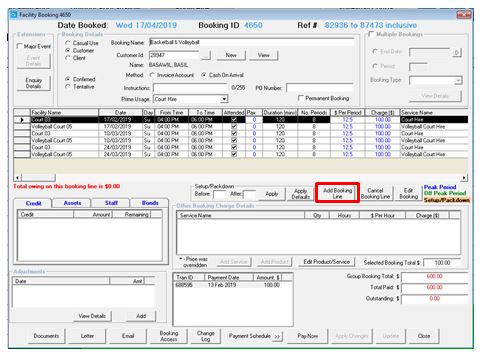Click Cancel Booking Line button
The width and height of the screenshot is (490, 364).
375,193
